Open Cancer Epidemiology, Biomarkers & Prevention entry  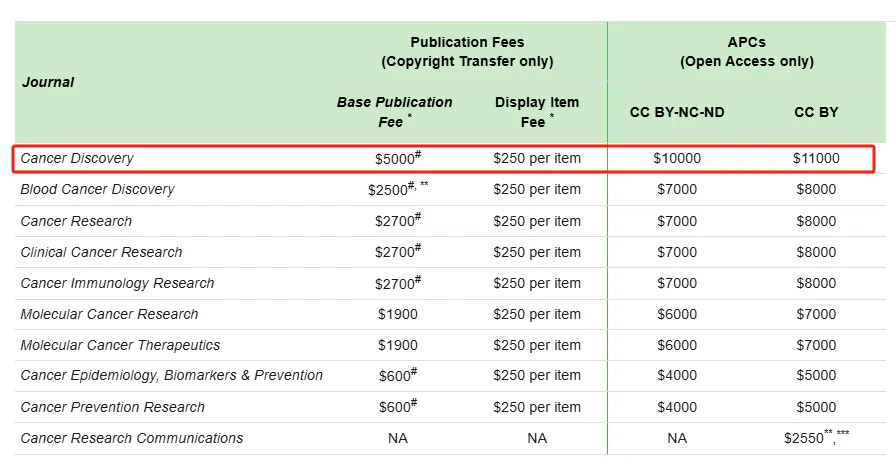pyautogui.click(x=171, y=375)
